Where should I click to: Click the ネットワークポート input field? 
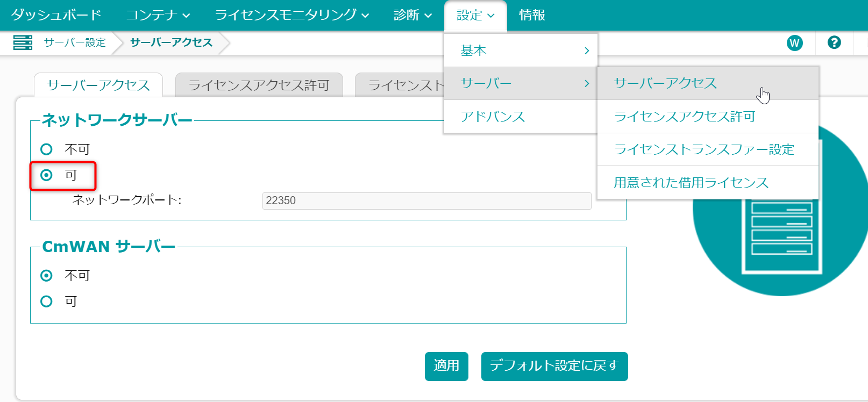pos(426,200)
